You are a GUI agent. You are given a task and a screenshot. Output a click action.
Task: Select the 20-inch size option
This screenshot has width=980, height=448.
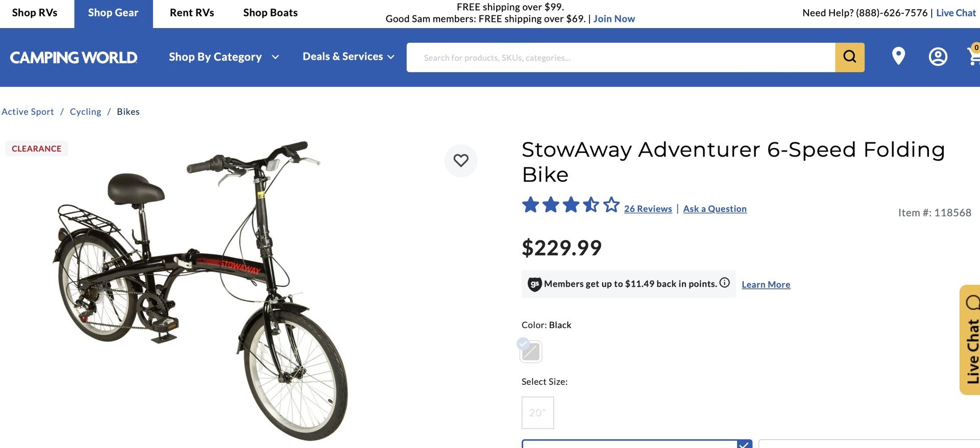[537, 412]
